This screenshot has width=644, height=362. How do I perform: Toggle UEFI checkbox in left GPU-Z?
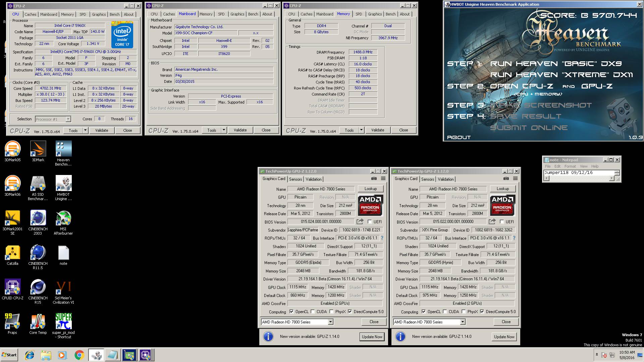370,222
